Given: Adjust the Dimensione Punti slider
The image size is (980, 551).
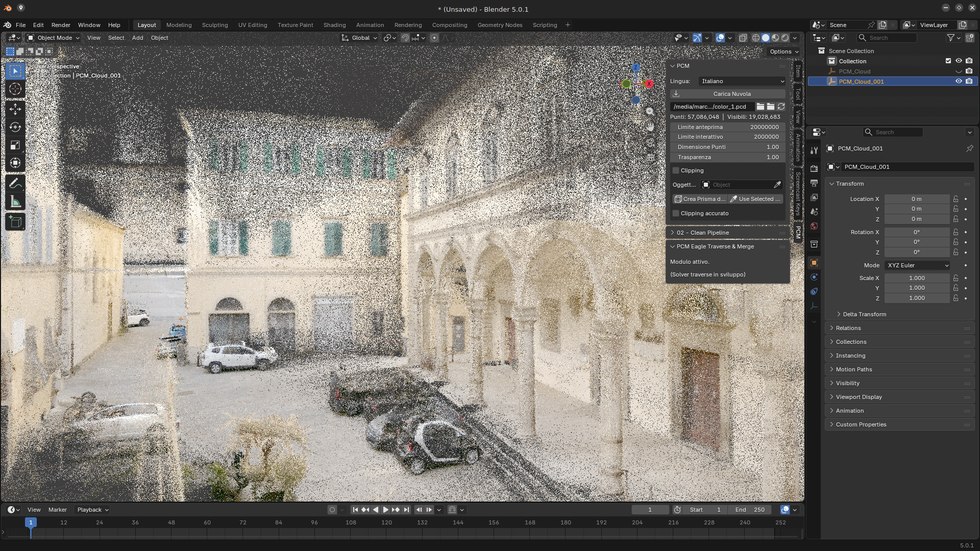Looking at the screenshot, I should coord(727,147).
